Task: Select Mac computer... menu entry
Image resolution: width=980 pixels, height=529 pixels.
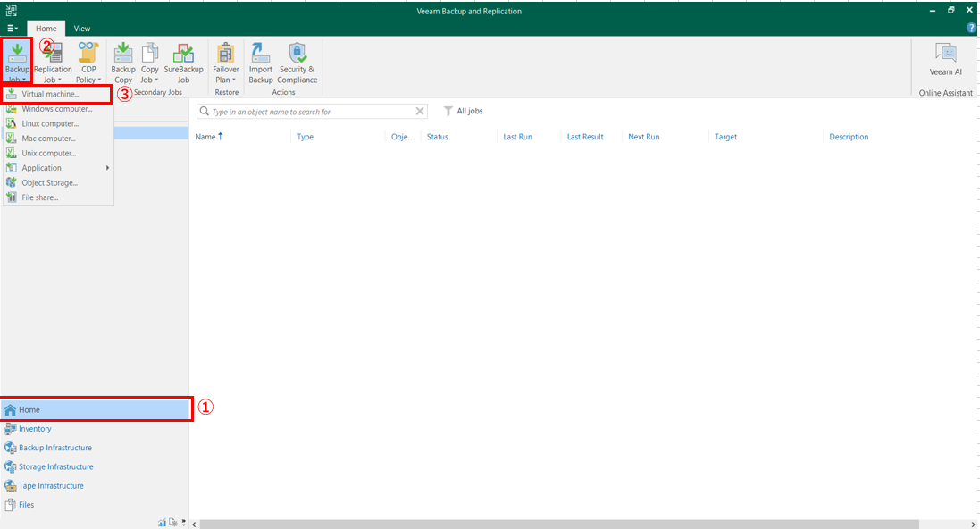Action: [x=58, y=139]
